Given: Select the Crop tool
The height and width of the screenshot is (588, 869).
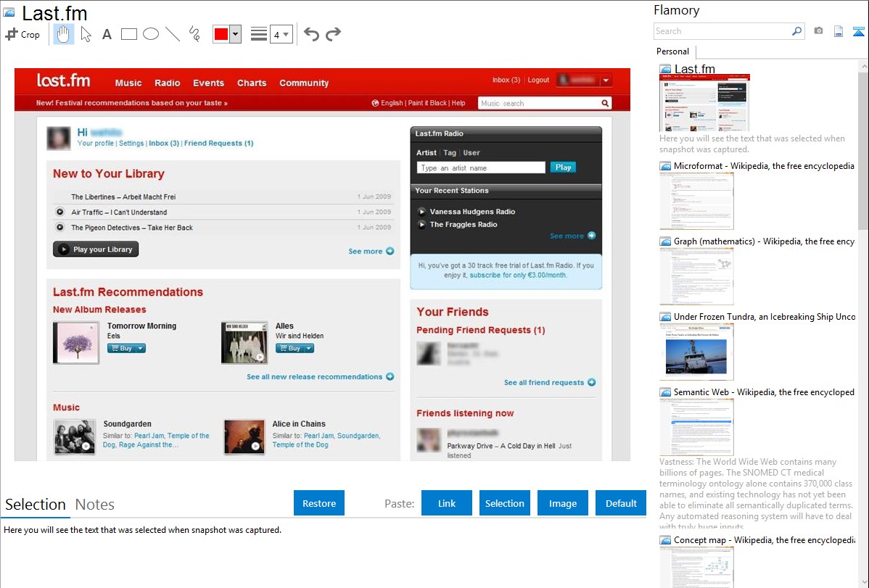Looking at the screenshot, I should tap(22, 34).
